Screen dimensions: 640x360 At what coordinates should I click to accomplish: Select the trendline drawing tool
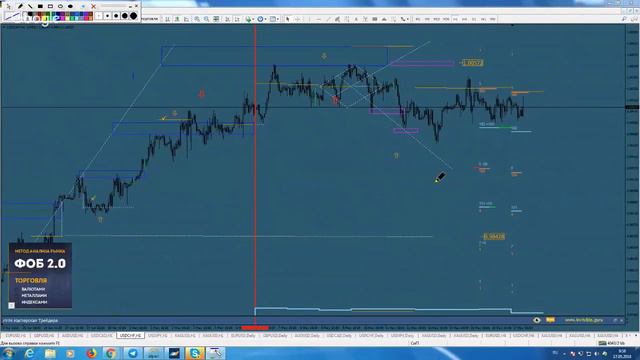click(x=328, y=19)
